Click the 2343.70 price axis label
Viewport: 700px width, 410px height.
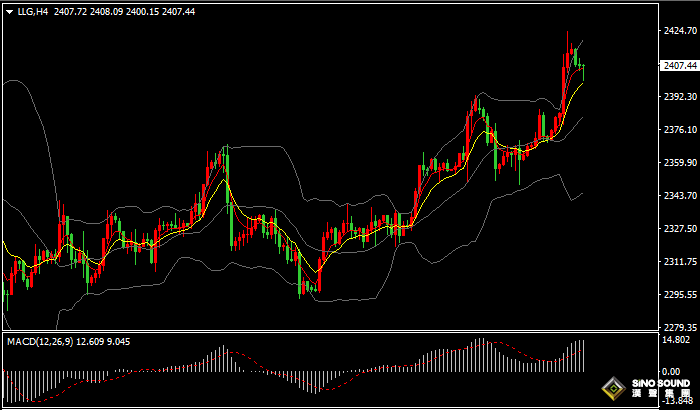679,196
